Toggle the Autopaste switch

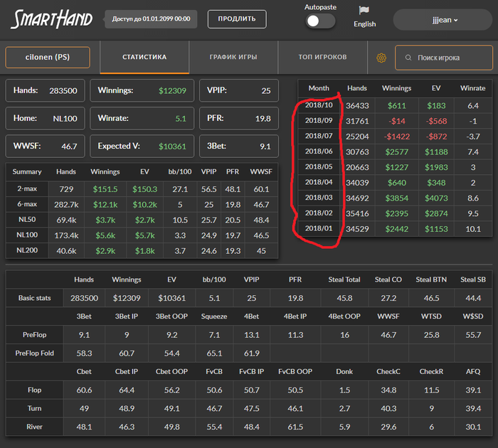coord(320,21)
